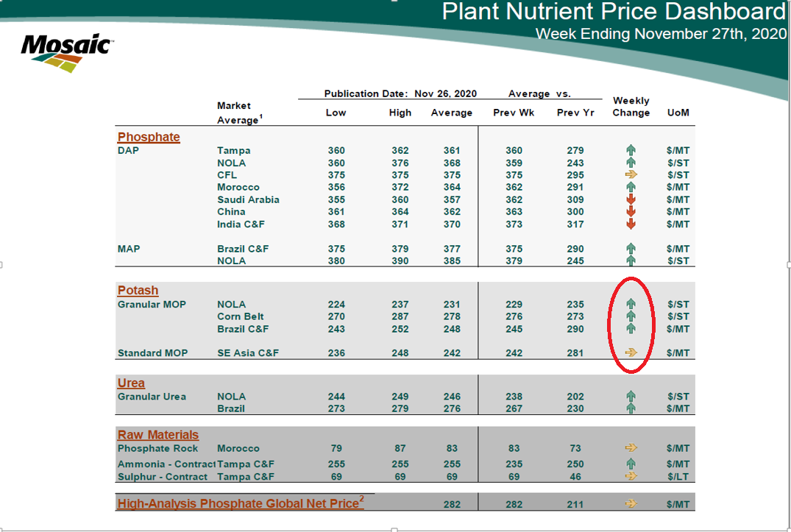Click the 370 average for India C&F
This screenshot has width=791, height=532.
(452, 224)
